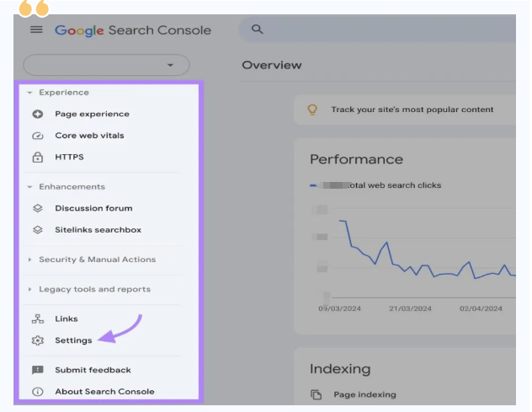Open 'Track your site's most popular content' tip
This screenshot has width=532, height=412.
[412, 110]
